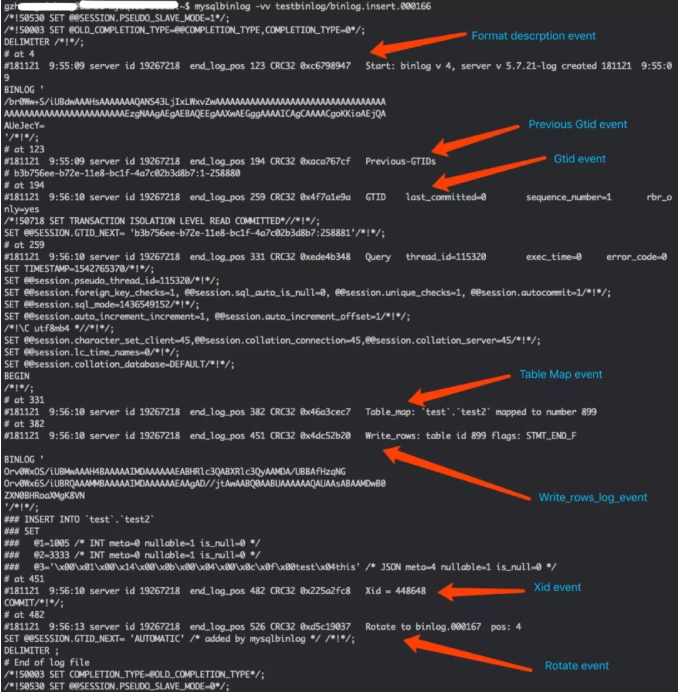Click the BEGIN statement line
The image size is (678, 693).
(x=17, y=376)
